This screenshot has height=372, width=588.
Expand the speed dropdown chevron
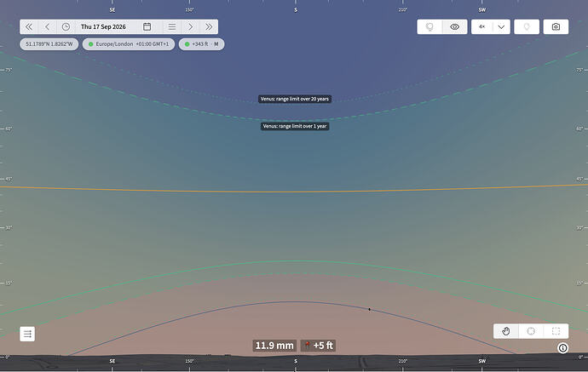501,27
